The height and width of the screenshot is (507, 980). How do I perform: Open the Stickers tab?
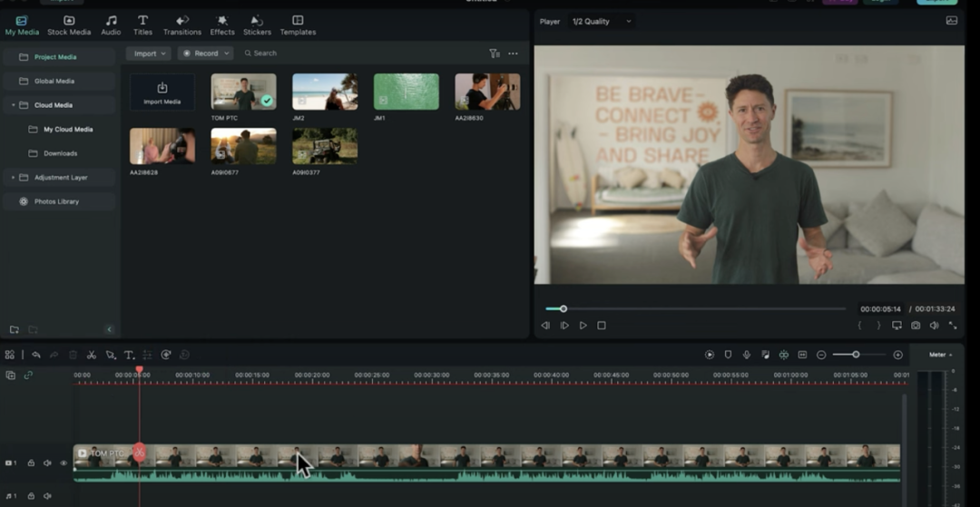coord(257,25)
